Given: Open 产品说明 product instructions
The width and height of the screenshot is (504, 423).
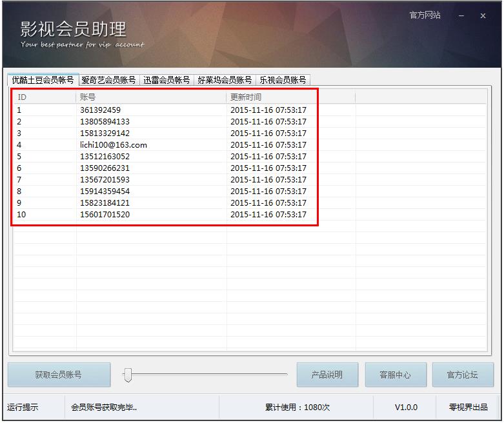Looking at the screenshot, I should coord(327,375).
